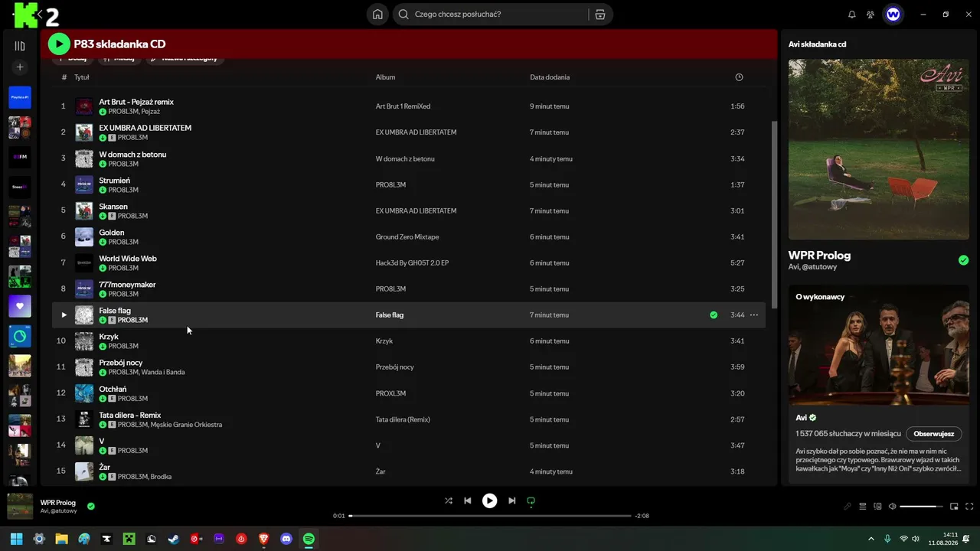Adjust the volume slider
Viewport: 980px width, 551px height.
pos(921,507)
